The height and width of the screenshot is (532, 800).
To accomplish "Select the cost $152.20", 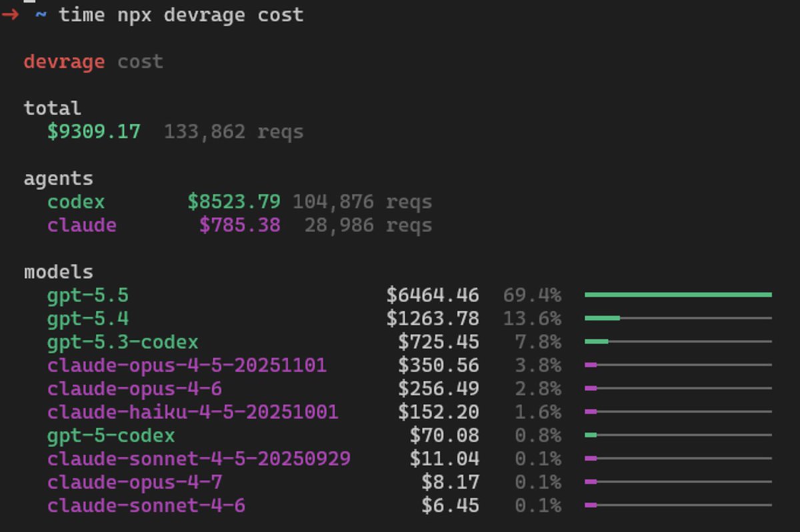I will click(439, 412).
